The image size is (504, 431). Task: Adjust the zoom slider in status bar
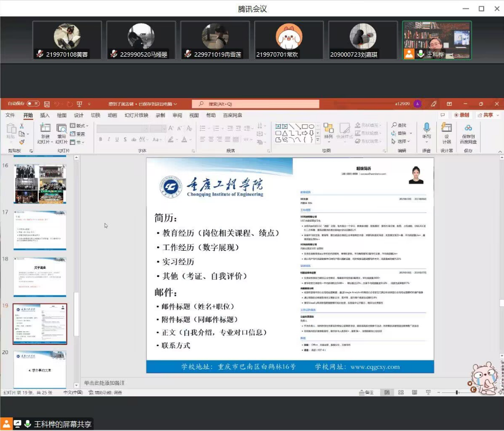tap(458, 392)
